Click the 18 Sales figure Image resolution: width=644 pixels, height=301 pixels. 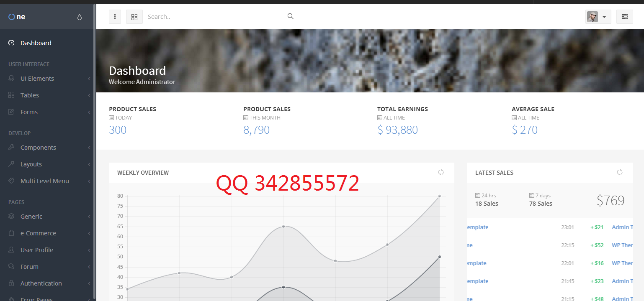coord(487,204)
